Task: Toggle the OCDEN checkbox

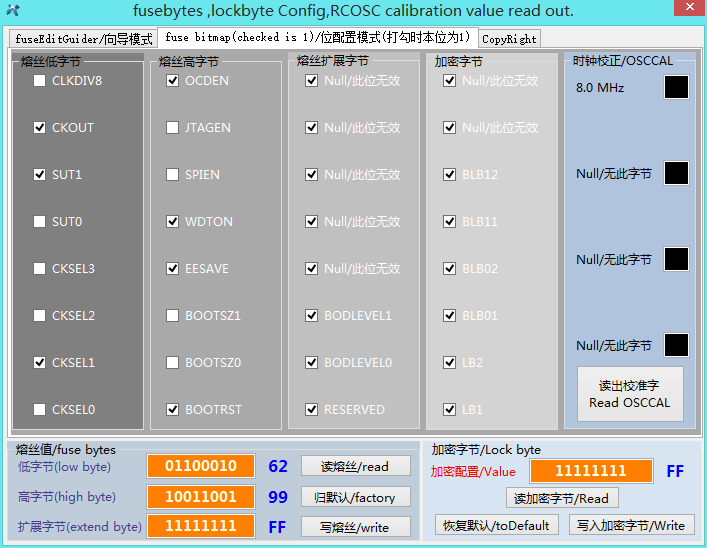Action: pos(172,81)
